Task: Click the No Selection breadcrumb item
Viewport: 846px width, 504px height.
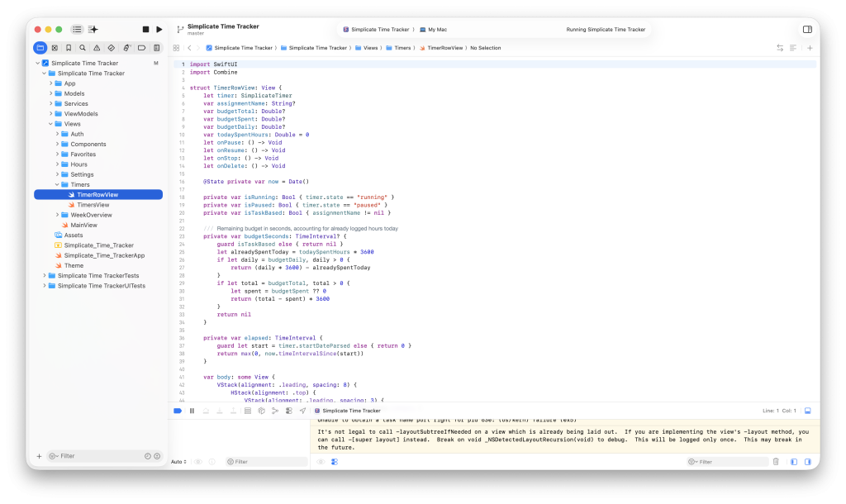Action: pos(486,47)
